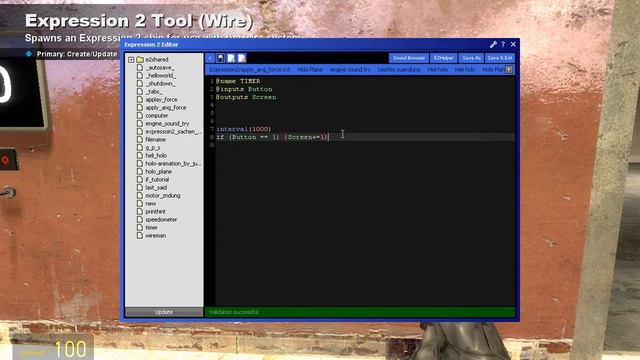
Task: Open the Sound Browser
Action: tap(409, 58)
